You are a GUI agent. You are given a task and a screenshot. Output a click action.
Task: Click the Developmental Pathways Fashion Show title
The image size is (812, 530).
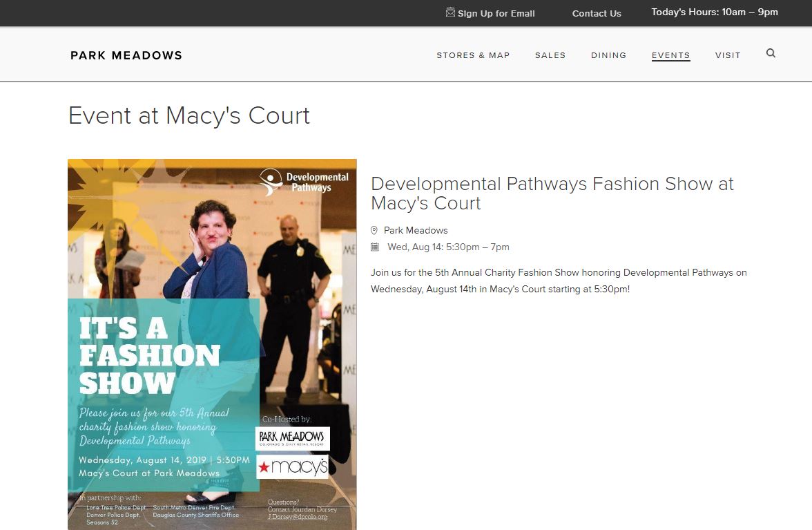[x=552, y=193]
